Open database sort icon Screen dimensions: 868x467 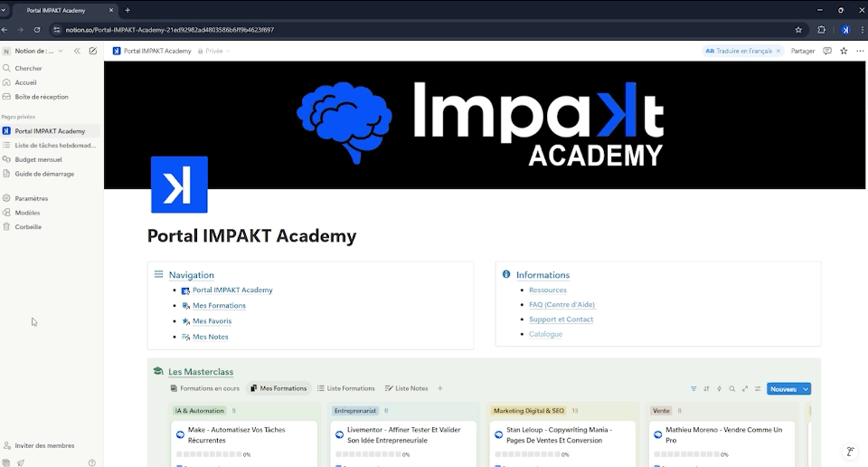[706, 389]
